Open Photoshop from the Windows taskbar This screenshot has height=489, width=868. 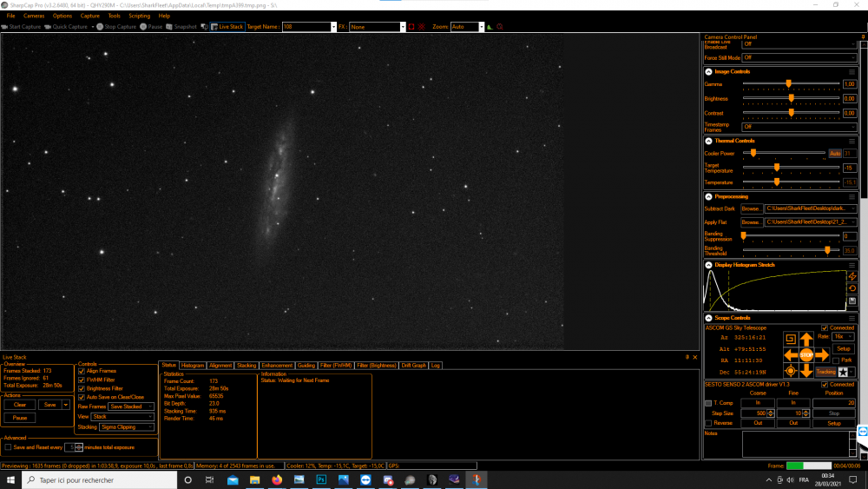click(x=321, y=479)
